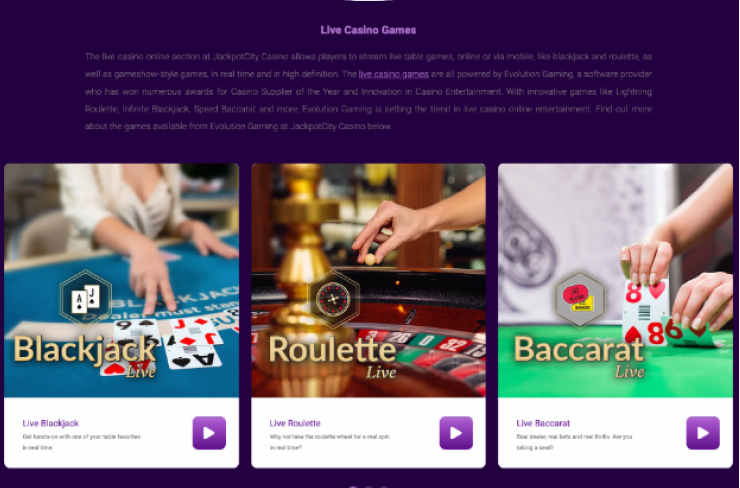Click the roulette 'real spin' description text

pyautogui.click(x=329, y=442)
